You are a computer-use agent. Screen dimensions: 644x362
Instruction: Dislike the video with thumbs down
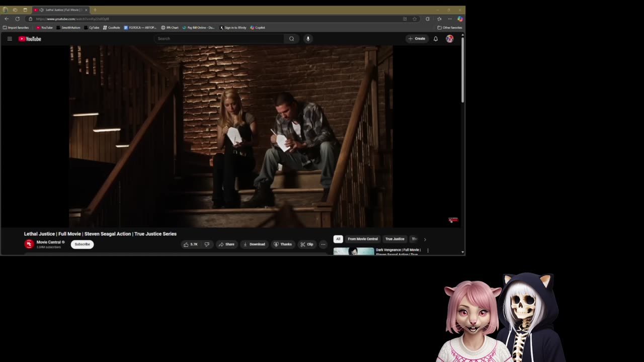click(207, 244)
